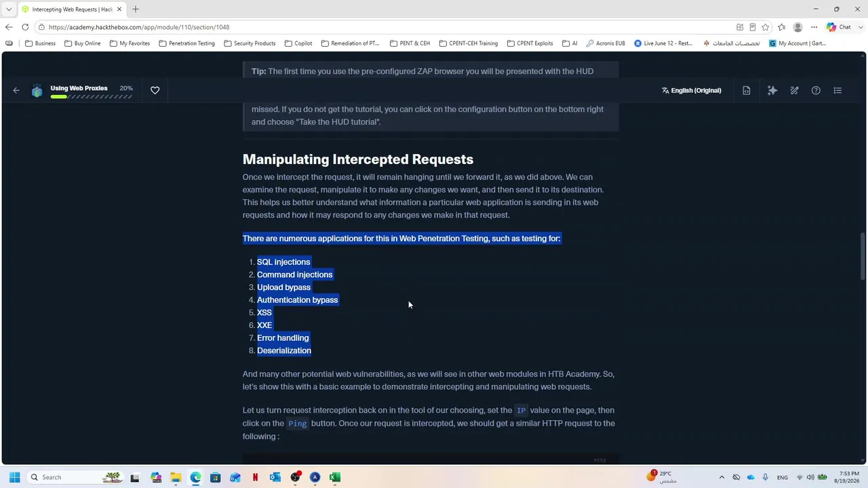The height and width of the screenshot is (488, 868).
Task: Open the help question mark icon
Action: (x=816, y=90)
